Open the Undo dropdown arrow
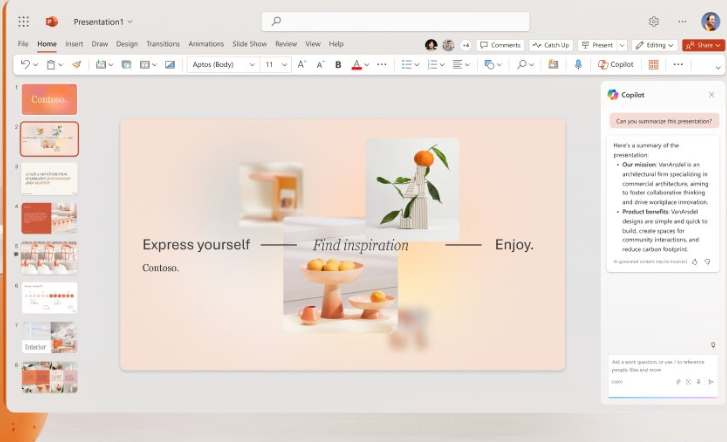 (35, 65)
